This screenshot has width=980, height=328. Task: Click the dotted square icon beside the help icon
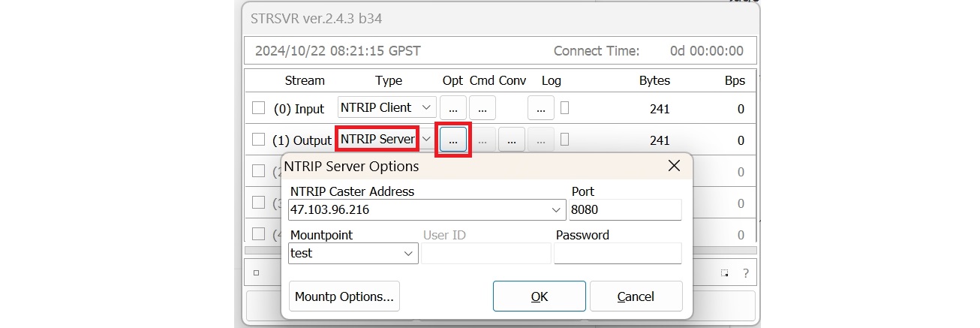[x=725, y=273]
